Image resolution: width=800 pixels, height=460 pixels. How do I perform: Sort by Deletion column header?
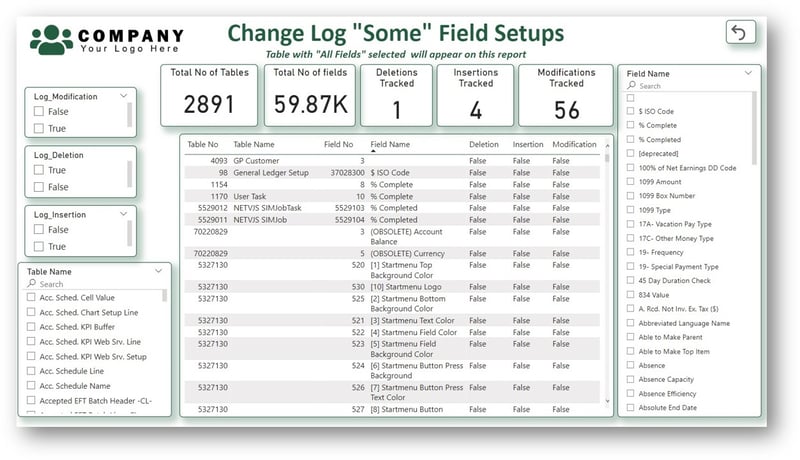point(484,144)
